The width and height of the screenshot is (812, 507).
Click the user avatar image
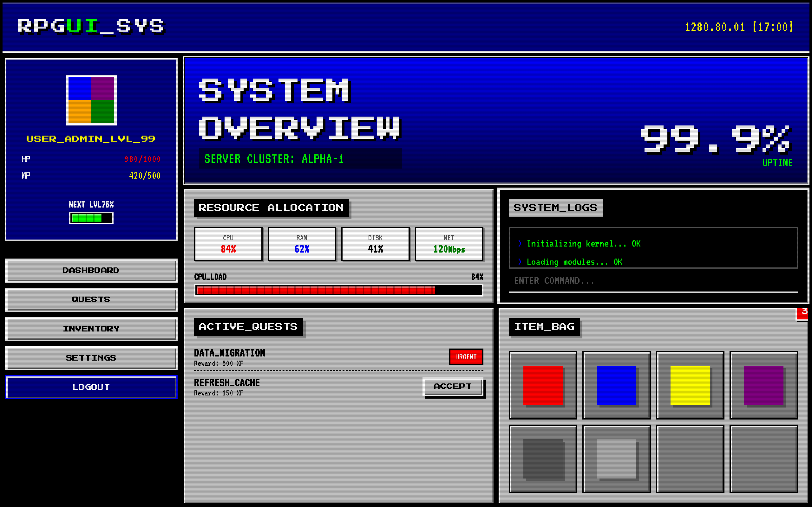pos(91,100)
